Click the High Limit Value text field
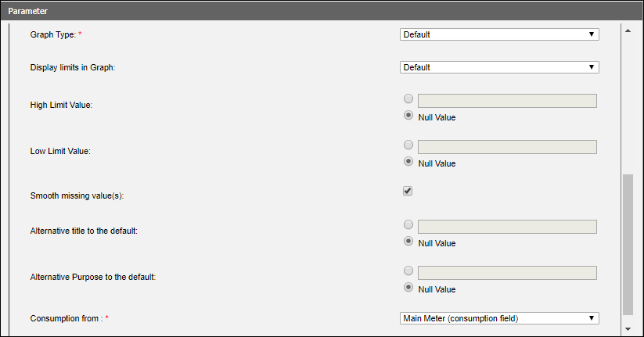644x337 pixels. [507, 101]
